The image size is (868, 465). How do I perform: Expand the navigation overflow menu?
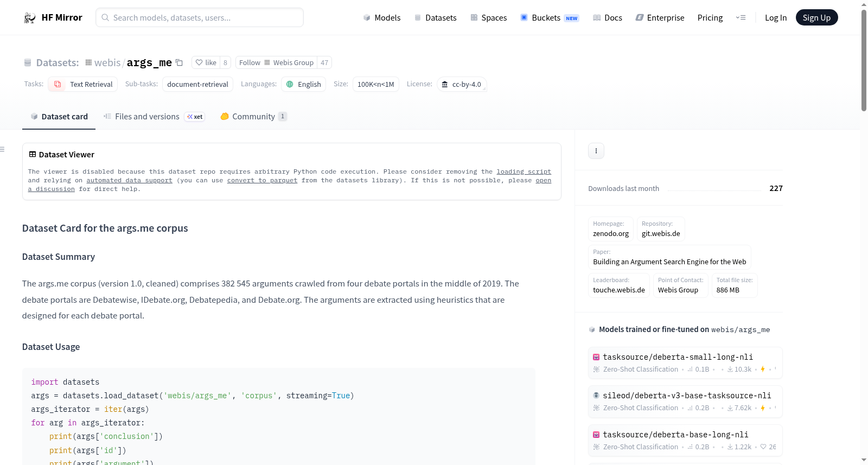(741, 17)
